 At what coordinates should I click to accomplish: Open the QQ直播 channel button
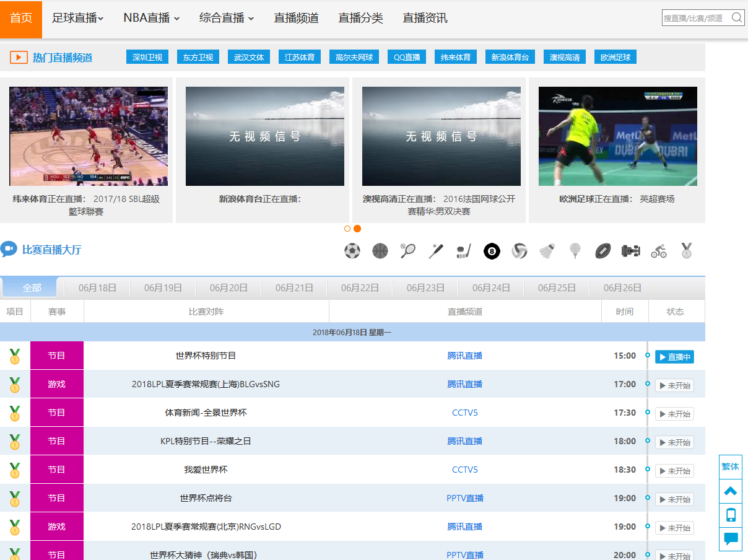click(407, 57)
